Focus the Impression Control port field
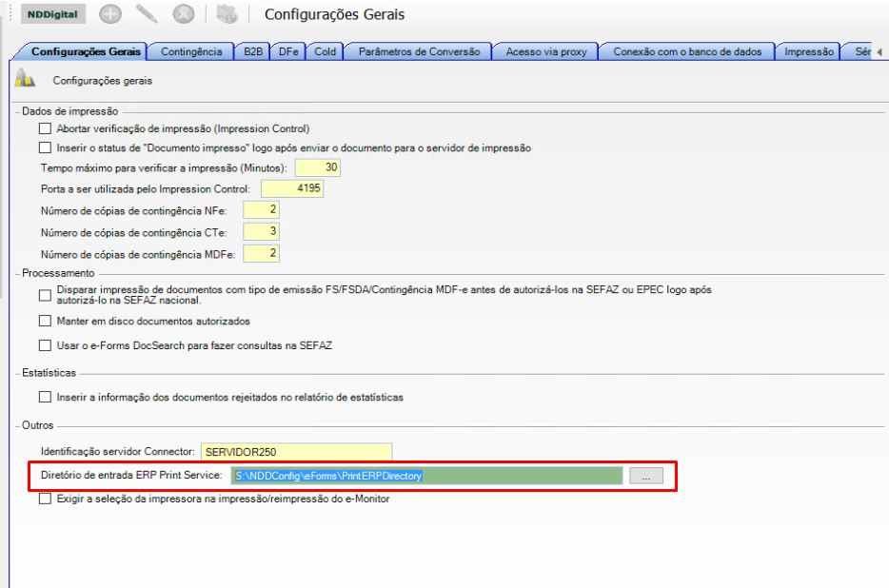 point(292,188)
